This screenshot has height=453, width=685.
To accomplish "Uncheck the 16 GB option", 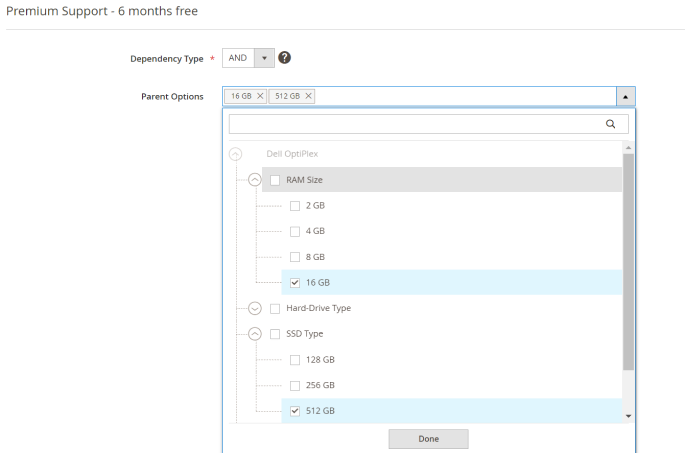I will [295, 283].
